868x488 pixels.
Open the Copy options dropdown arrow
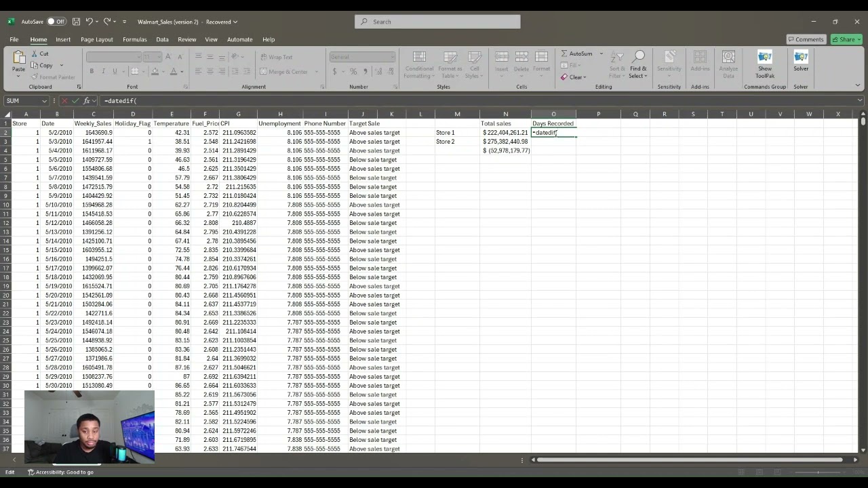pos(61,66)
